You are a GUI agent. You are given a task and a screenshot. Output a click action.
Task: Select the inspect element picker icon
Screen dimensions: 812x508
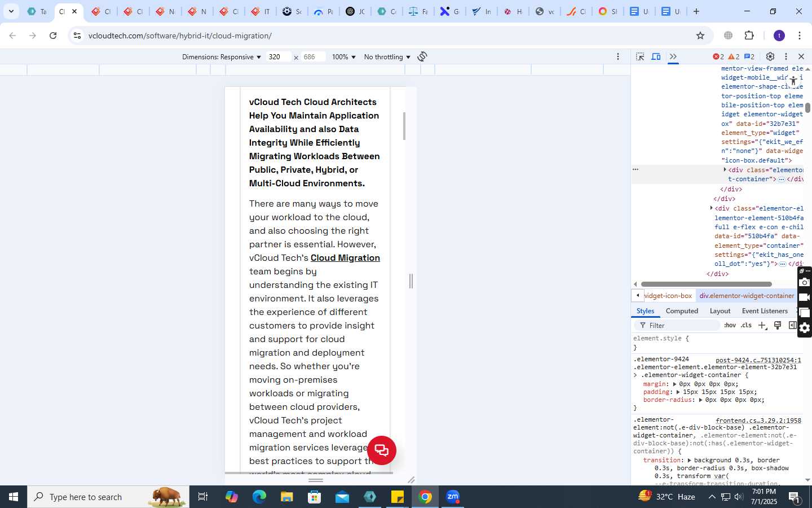(x=640, y=56)
